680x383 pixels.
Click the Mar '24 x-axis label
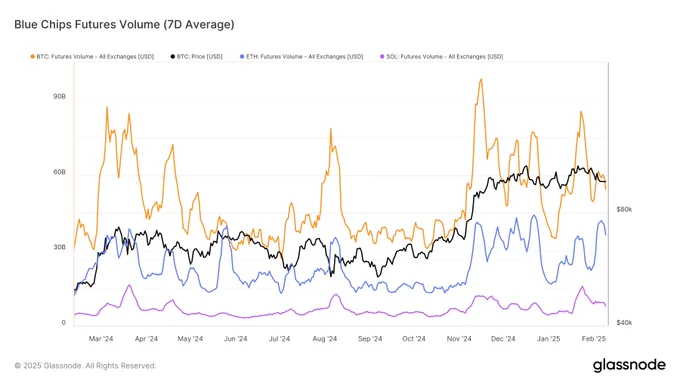pos(101,339)
